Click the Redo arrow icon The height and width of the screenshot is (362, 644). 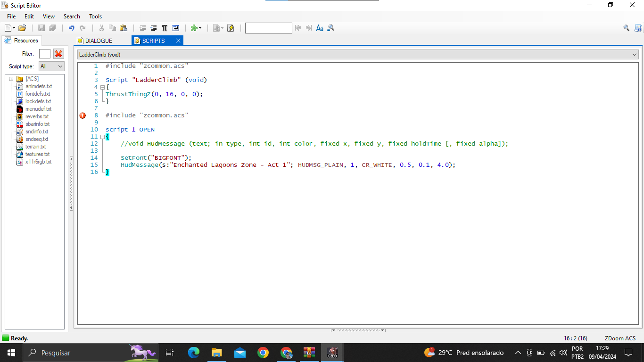click(83, 28)
